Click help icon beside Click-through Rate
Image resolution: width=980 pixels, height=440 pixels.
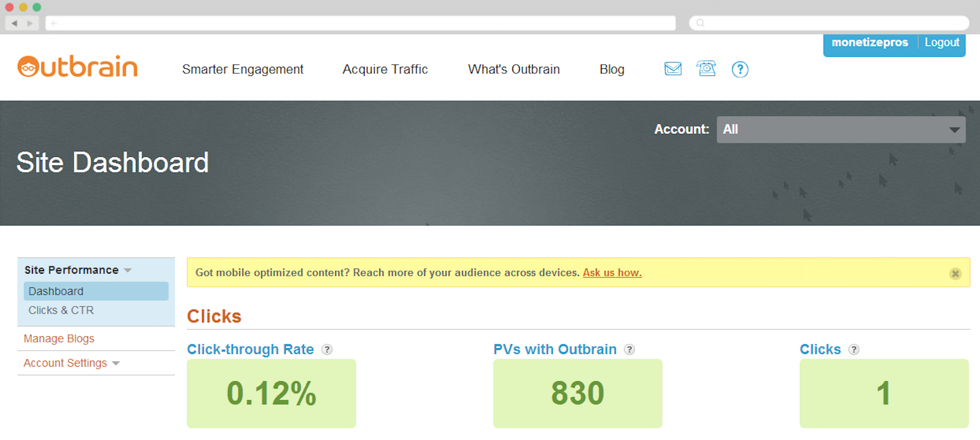(x=327, y=349)
